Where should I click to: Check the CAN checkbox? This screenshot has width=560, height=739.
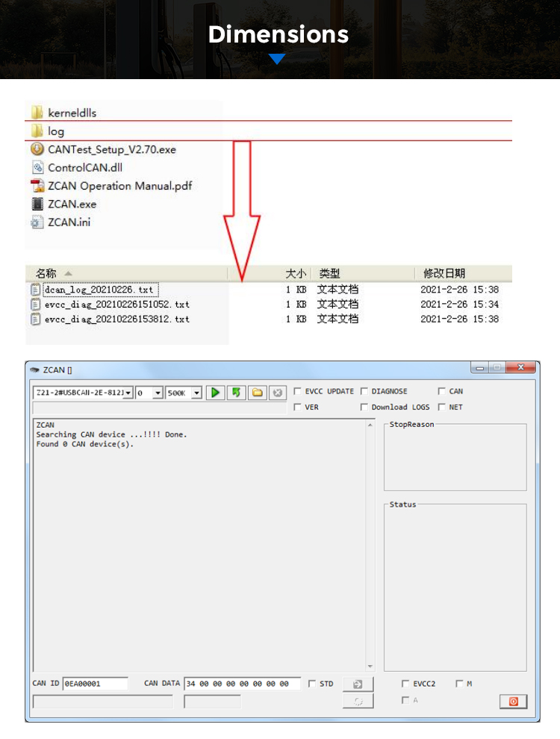pyautogui.click(x=442, y=391)
